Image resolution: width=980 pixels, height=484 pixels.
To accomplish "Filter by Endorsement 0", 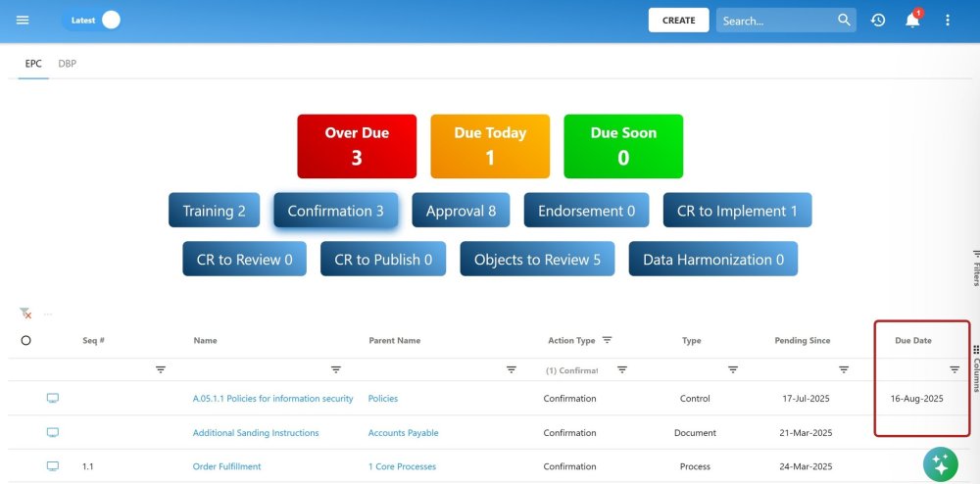I will (x=586, y=211).
